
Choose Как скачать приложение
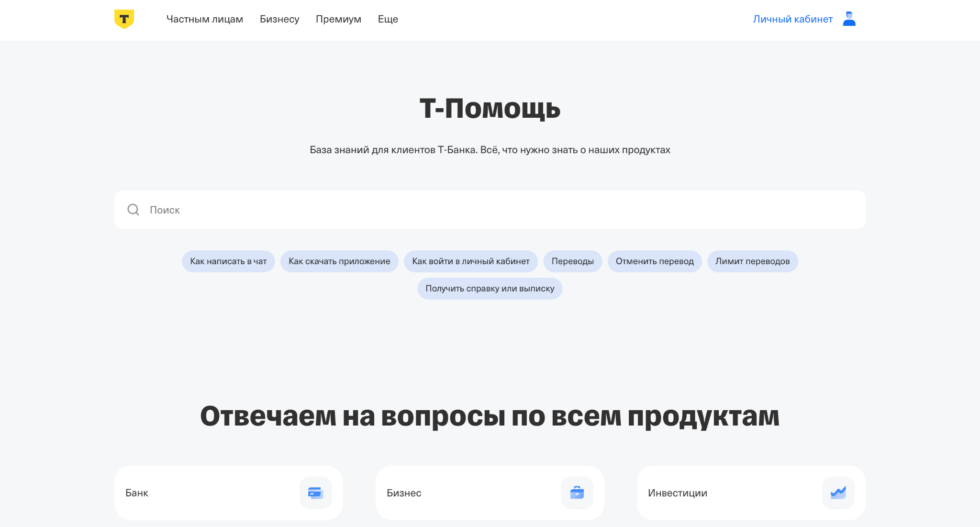click(x=339, y=261)
